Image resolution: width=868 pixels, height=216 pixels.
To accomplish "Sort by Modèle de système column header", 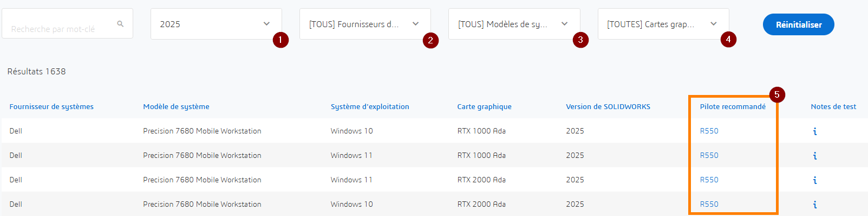I will click(176, 106).
